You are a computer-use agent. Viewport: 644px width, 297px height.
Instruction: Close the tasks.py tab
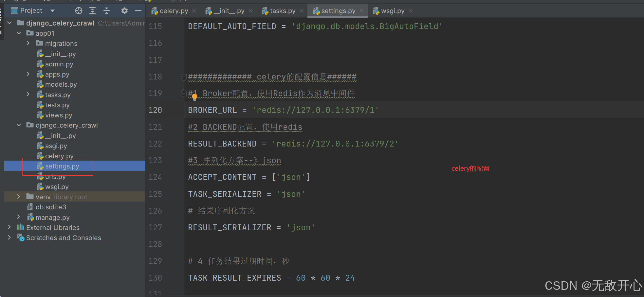(x=302, y=11)
